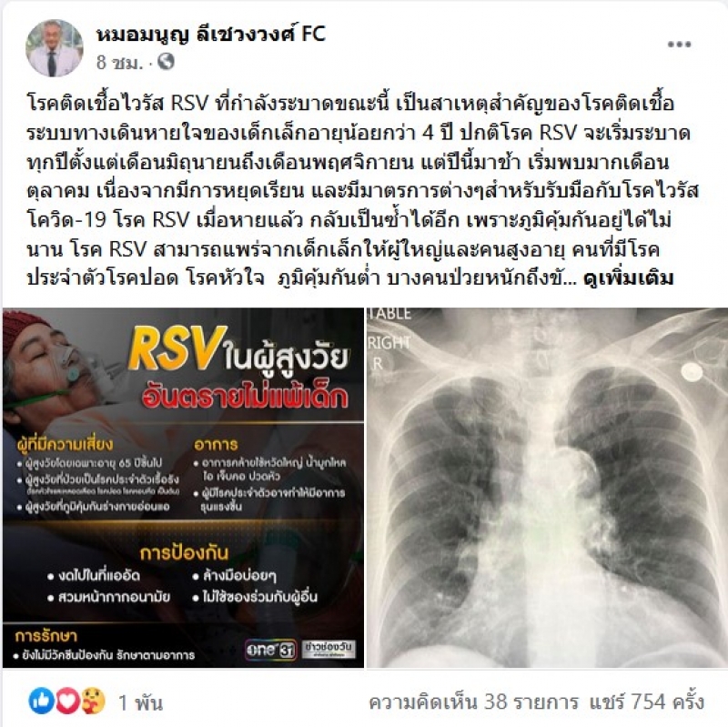Click the one31 channel logo in infographic

tap(270, 650)
